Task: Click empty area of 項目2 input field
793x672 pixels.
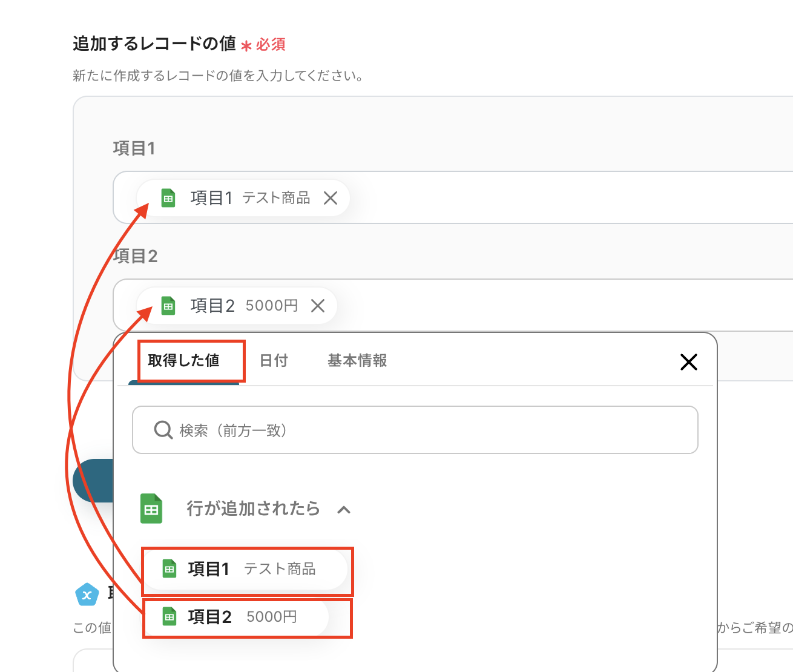Action: coord(545,306)
